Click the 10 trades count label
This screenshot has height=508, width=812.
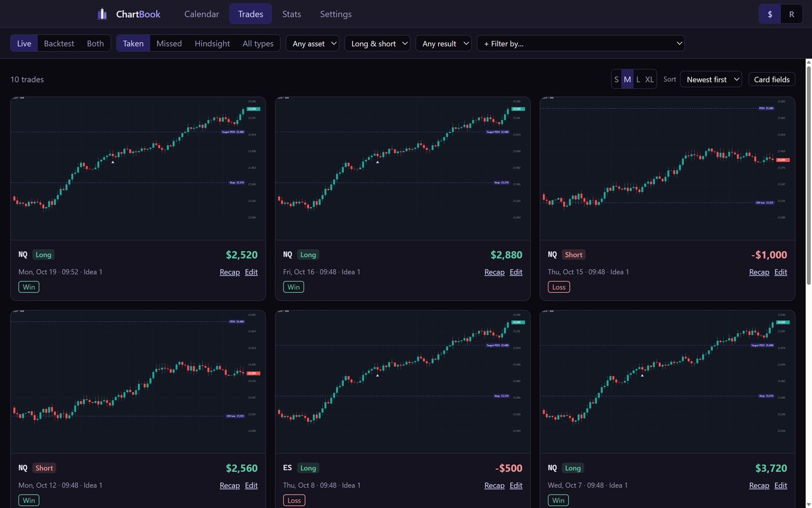(27, 80)
